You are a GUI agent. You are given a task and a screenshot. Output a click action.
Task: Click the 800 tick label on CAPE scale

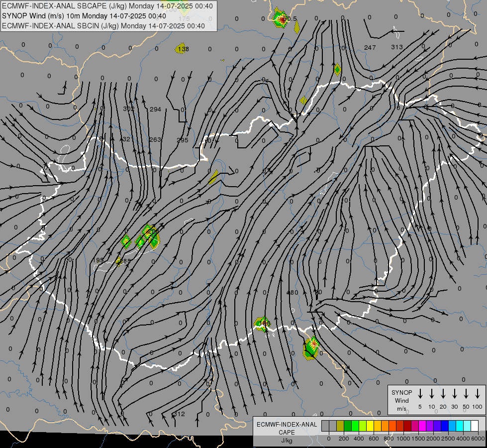pyautogui.click(x=389, y=439)
